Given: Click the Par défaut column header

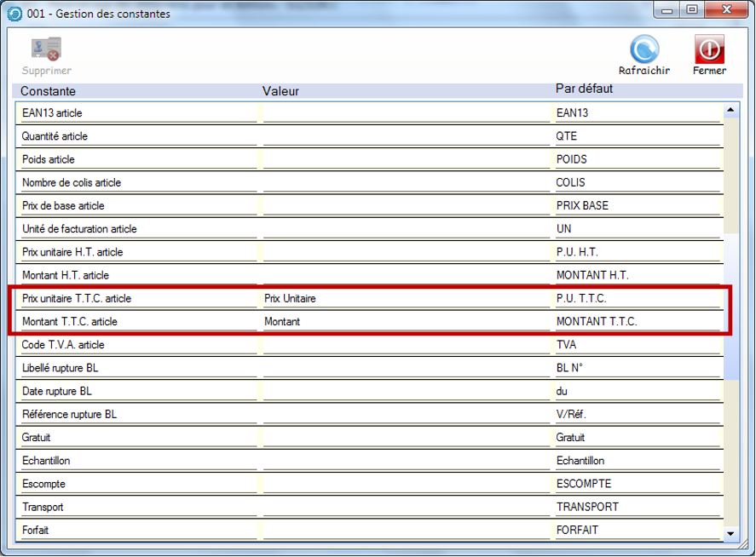Looking at the screenshot, I should pos(584,89).
